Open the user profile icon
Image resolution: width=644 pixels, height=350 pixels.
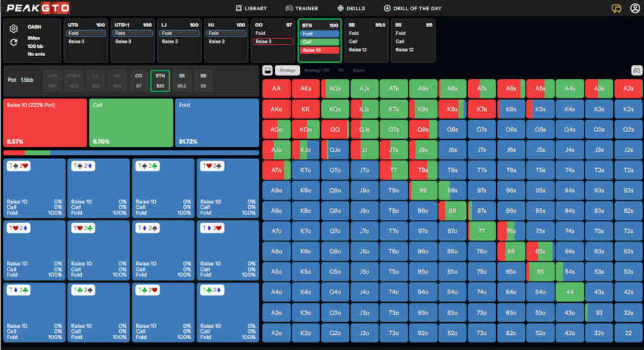click(635, 8)
